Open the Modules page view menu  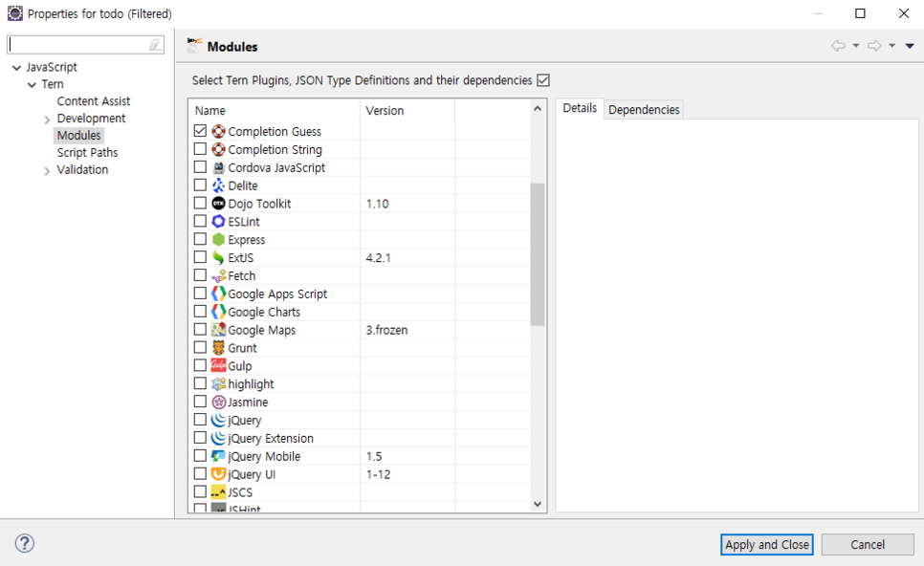(x=910, y=46)
